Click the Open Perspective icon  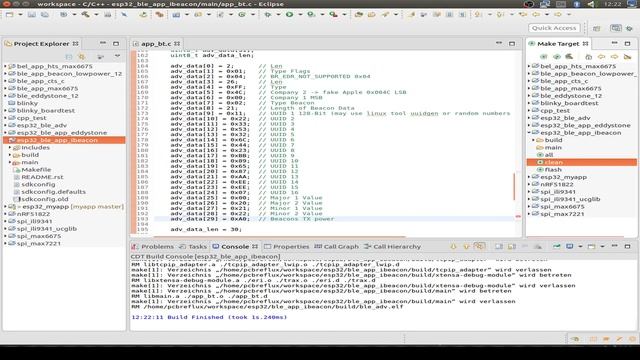596,28
